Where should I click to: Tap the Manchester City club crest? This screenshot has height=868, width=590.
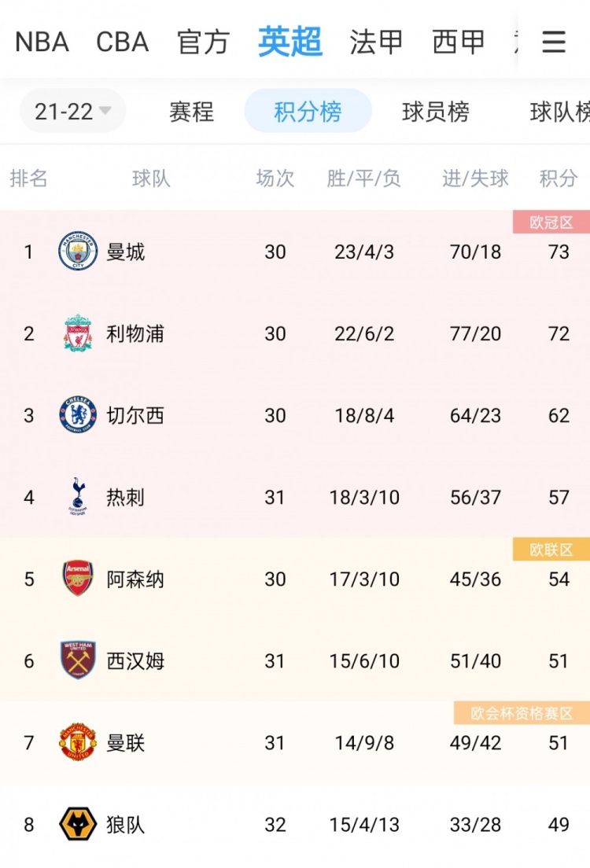pos(78,252)
